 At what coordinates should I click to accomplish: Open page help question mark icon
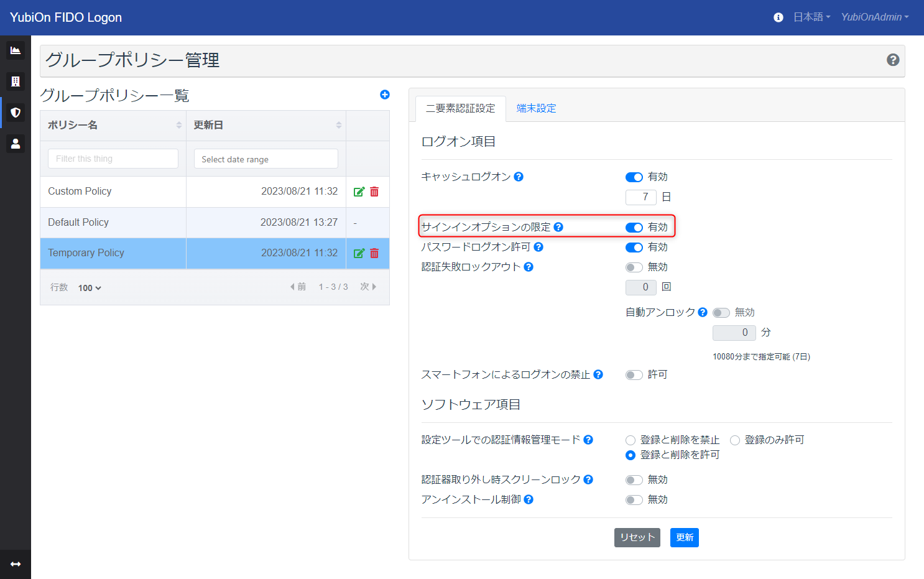click(x=893, y=60)
